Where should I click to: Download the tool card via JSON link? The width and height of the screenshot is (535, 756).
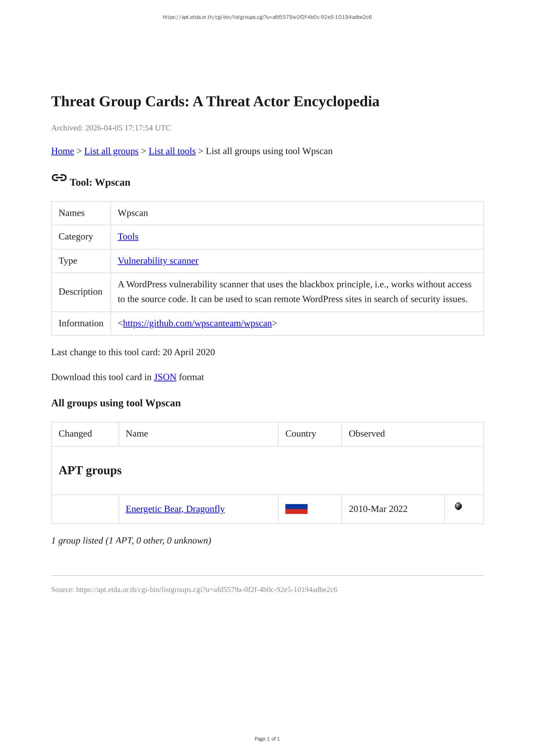[165, 377]
